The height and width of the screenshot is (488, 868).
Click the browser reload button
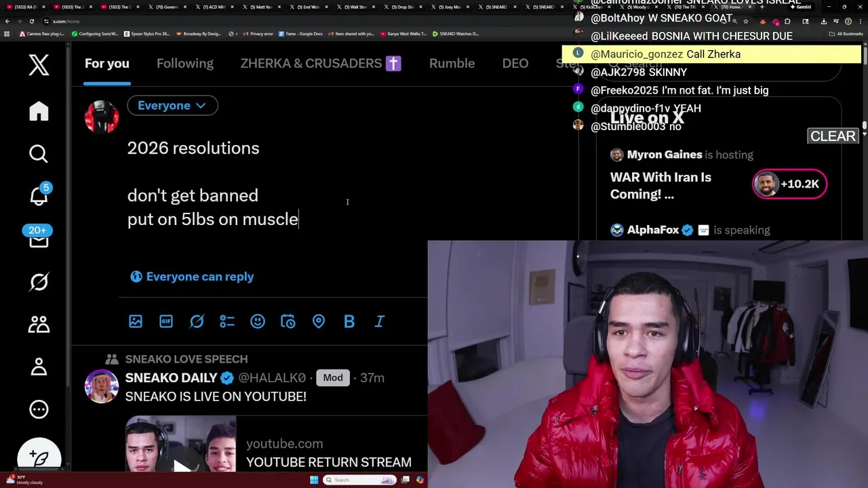tap(31, 21)
